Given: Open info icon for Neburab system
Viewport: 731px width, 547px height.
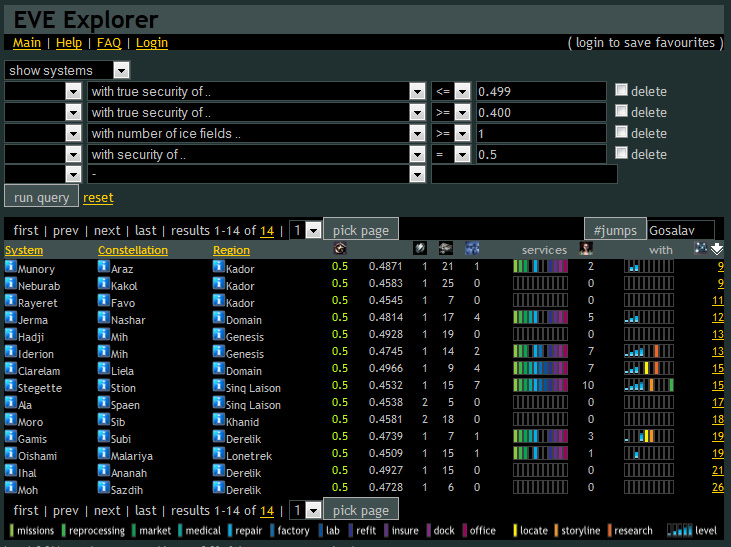Looking at the screenshot, I should click(x=11, y=283).
